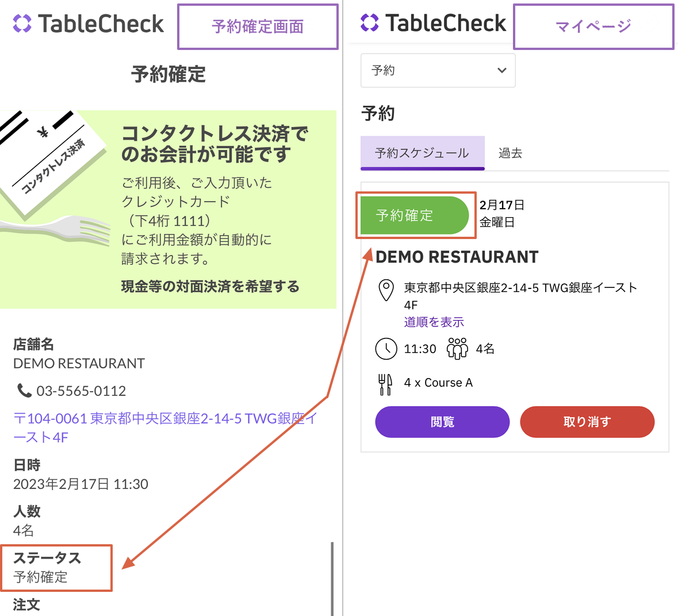The height and width of the screenshot is (616, 678).
Task: Click the TableCheck logo on the right panel
Action: point(433,23)
